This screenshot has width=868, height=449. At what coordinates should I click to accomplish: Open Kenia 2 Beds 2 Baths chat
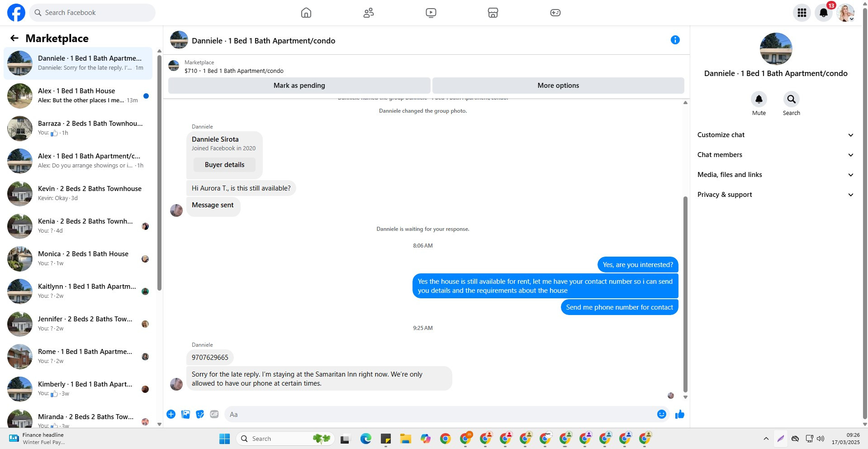point(78,226)
